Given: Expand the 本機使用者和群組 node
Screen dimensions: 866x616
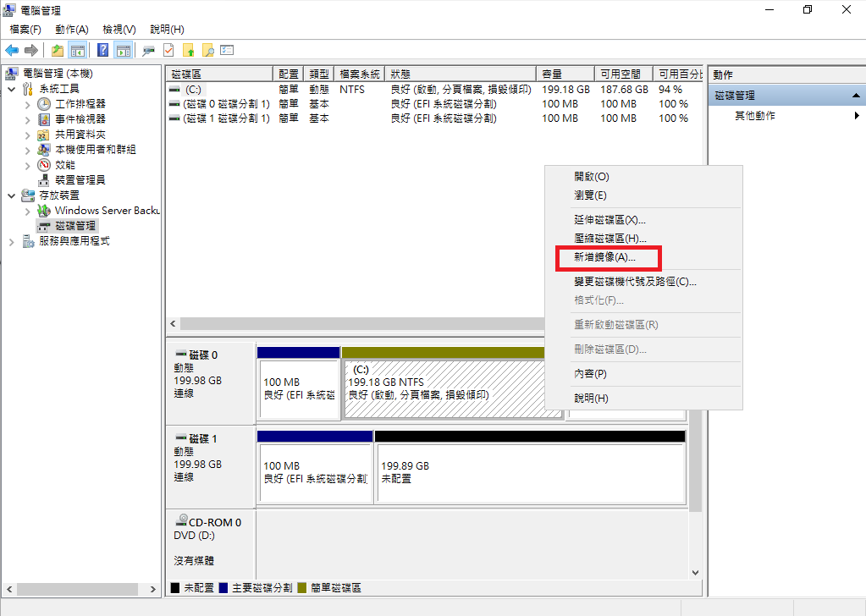Looking at the screenshot, I should click(28, 150).
